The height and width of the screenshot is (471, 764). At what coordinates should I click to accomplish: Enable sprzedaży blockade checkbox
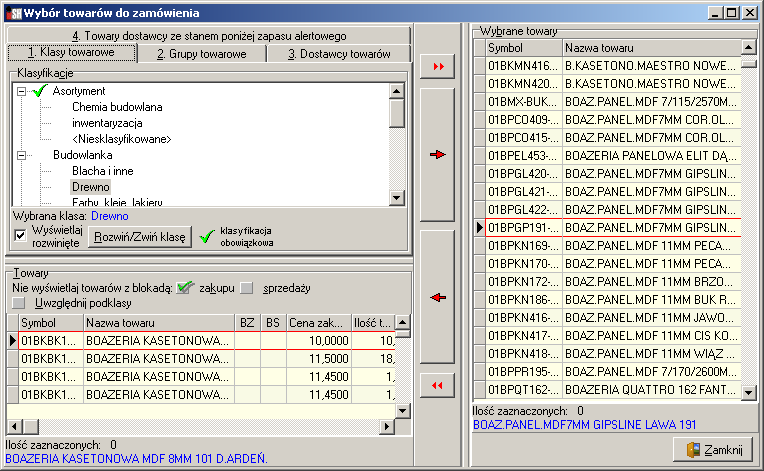pos(247,288)
